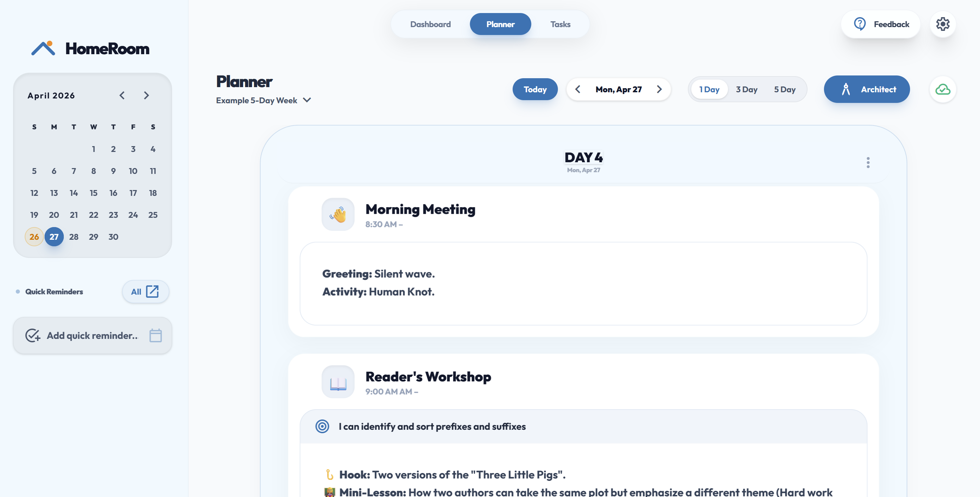Click the DAY 4 heading
Image resolution: width=980 pixels, height=497 pixels.
pyautogui.click(x=583, y=157)
